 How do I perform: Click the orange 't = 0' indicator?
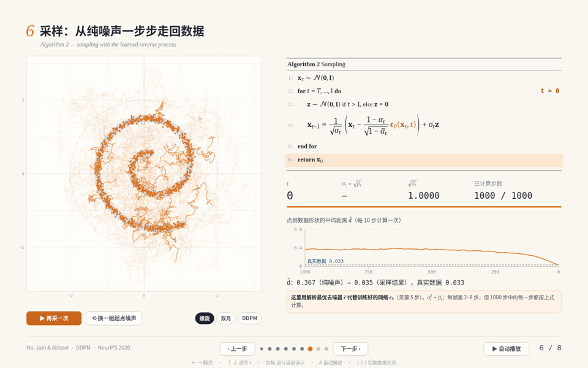(x=549, y=91)
